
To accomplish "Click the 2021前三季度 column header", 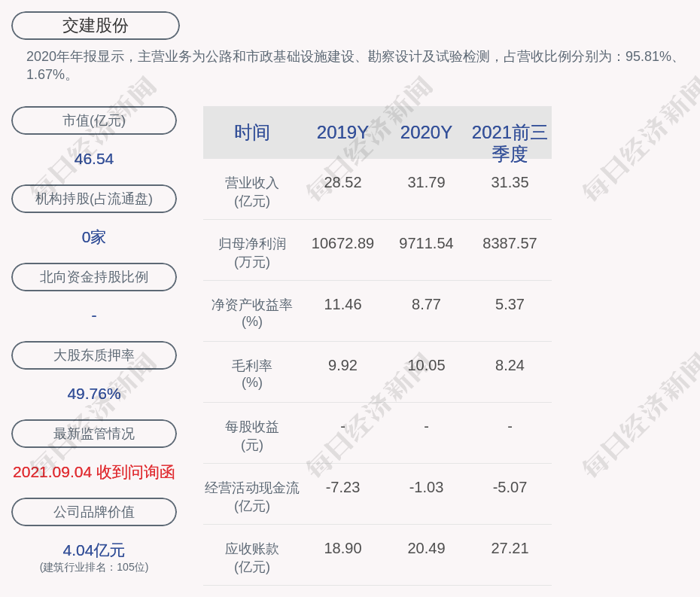I will pyautogui.click(x=510, y=142).
